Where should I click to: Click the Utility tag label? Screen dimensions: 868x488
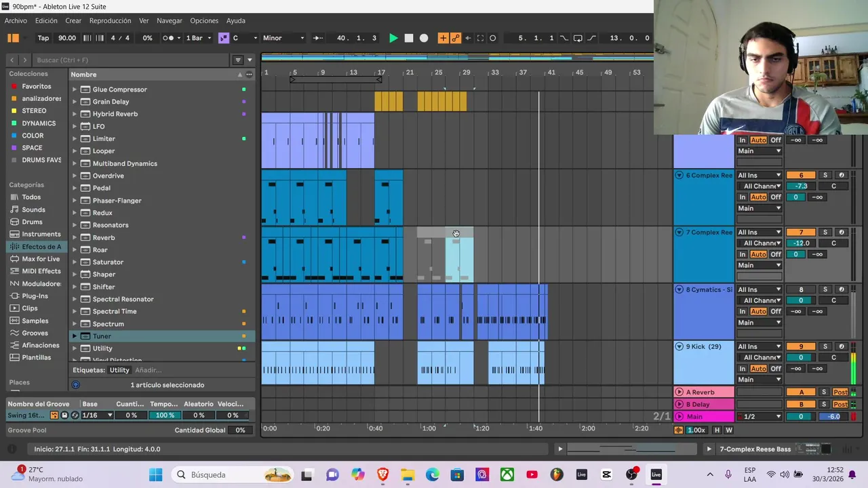(119, 370)
